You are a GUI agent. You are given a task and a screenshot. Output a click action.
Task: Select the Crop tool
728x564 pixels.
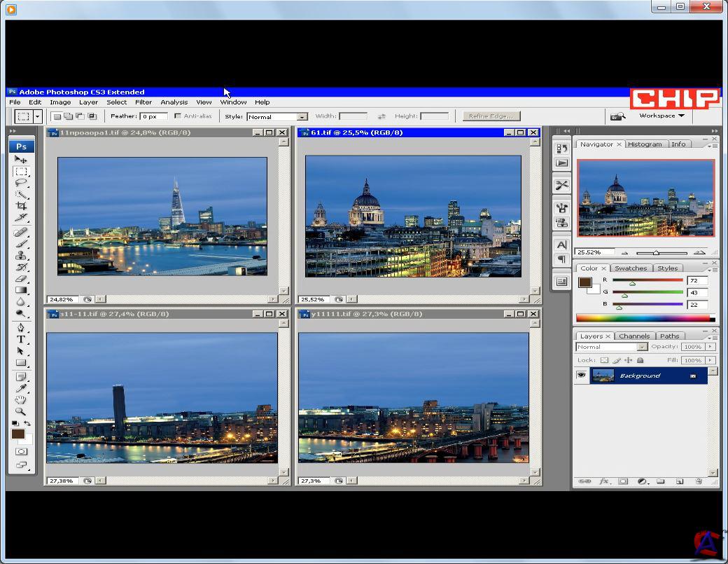pos(21,206)
